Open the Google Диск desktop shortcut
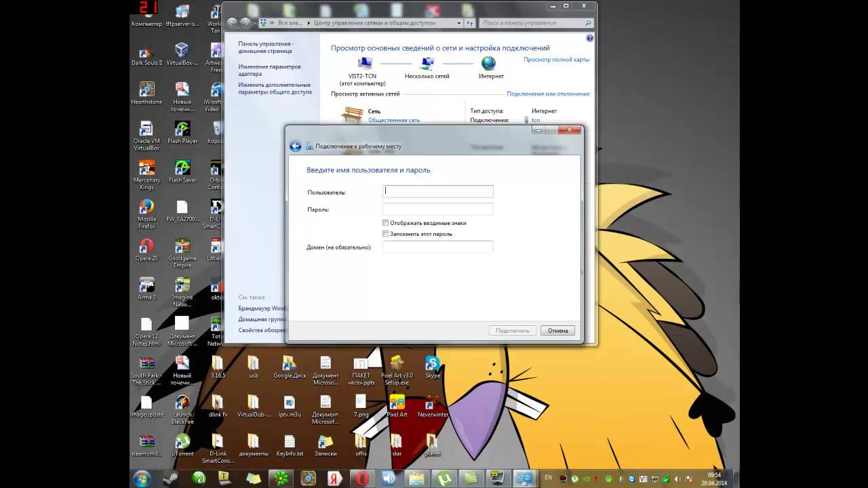This screenshot has width=868, height=488. coord(290,367)
